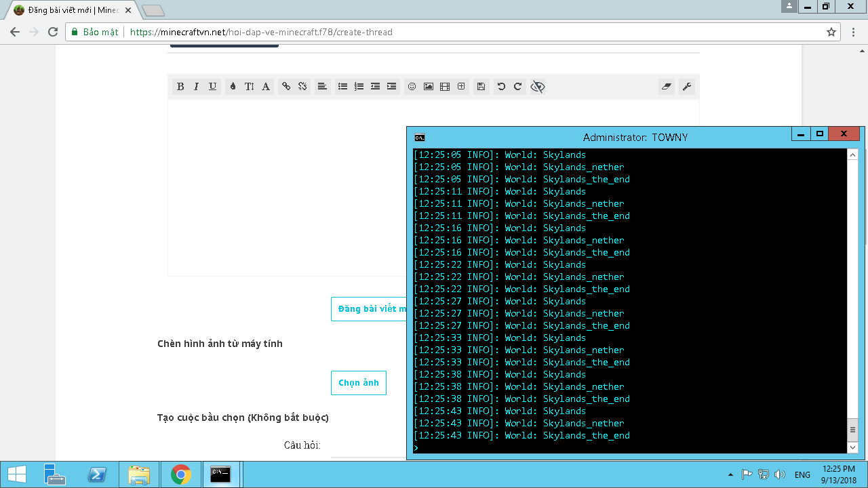Click the Chọn ảnh button
Viewport: 868px width, 488px height.
(x=359, y=383)
